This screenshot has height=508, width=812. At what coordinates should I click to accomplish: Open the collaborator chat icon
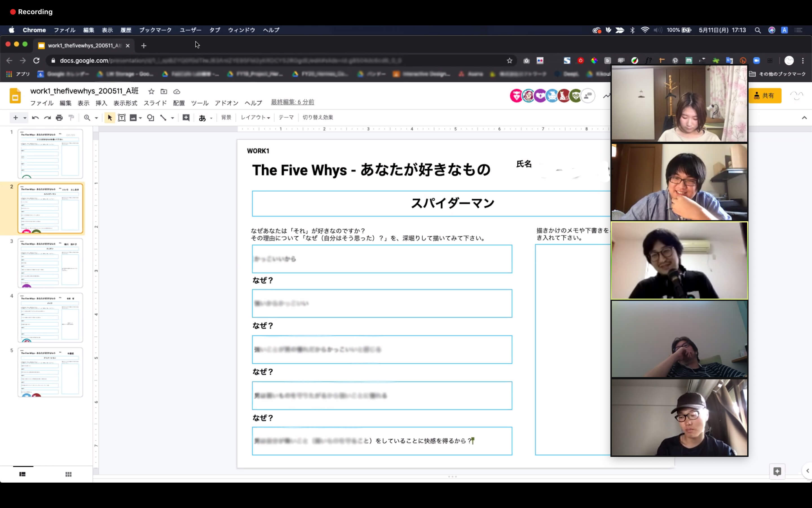tap(588, 96)
